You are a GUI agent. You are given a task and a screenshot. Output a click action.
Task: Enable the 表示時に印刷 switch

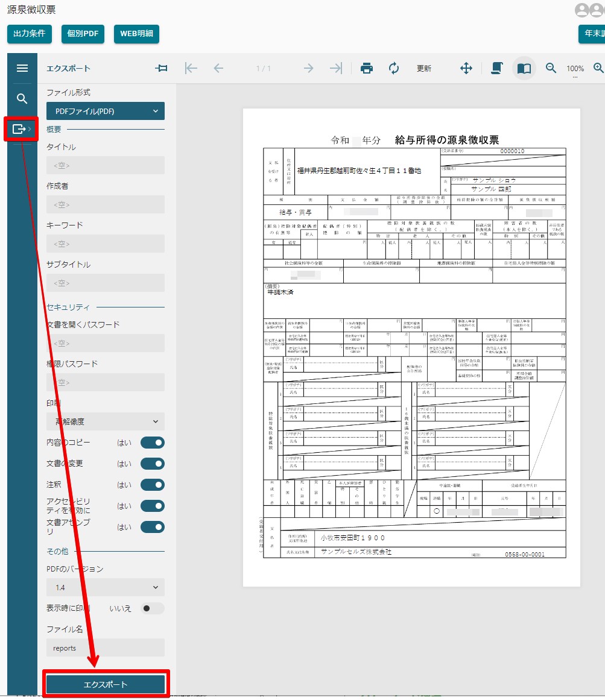coord(152,608)
